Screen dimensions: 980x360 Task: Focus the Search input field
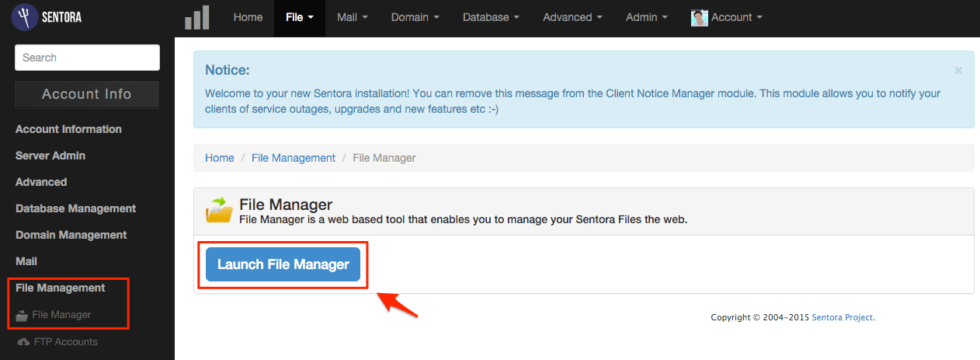pos(87,58)
